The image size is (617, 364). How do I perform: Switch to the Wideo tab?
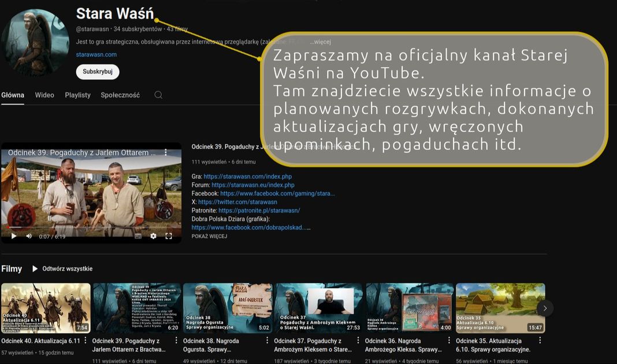tap(44, 95)
